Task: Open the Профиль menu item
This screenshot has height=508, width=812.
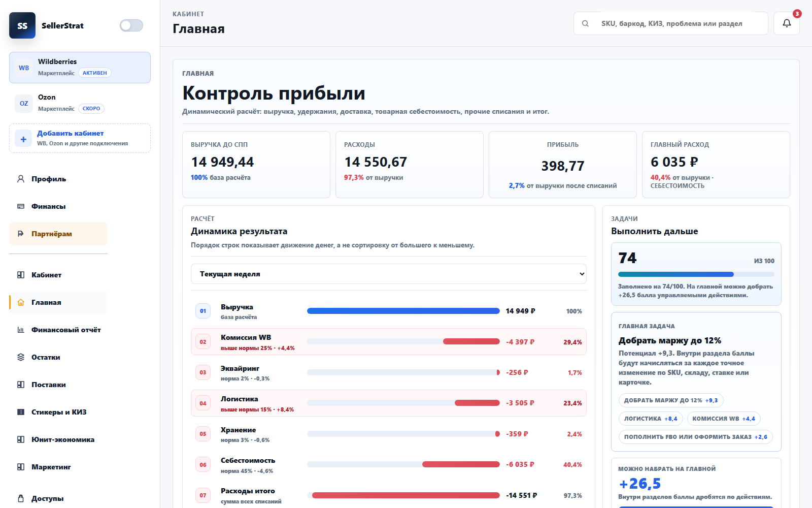Action: [x=58, y=179]
